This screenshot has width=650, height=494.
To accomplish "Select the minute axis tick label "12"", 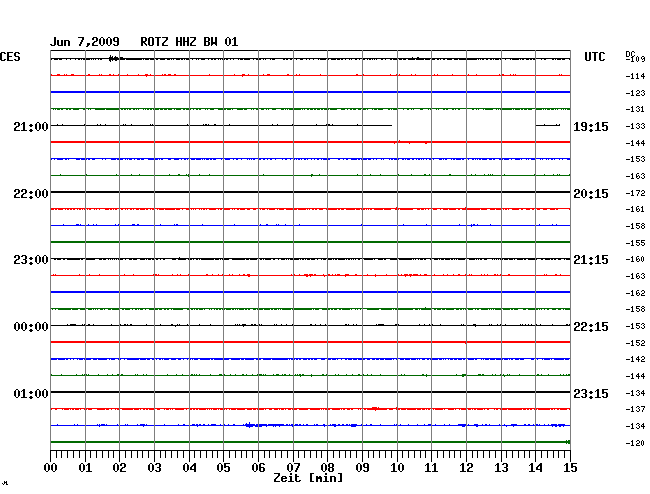I will click(x=466, y=468).
